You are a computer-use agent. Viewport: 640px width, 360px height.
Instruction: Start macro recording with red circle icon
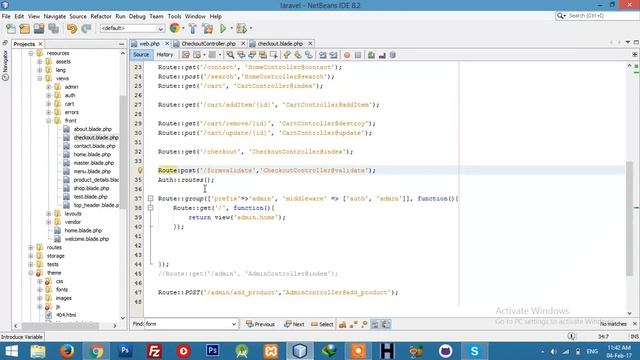coord(347,55)
